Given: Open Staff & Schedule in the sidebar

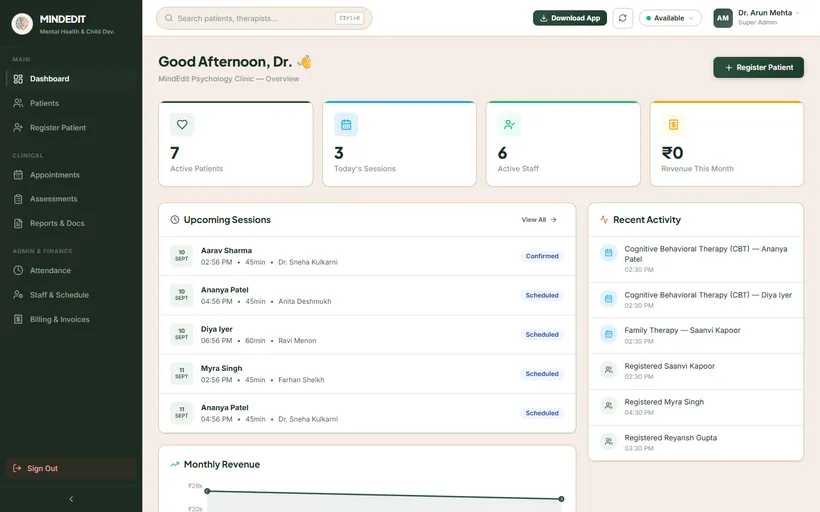Looking at the screenshot, I should point(71,295).
